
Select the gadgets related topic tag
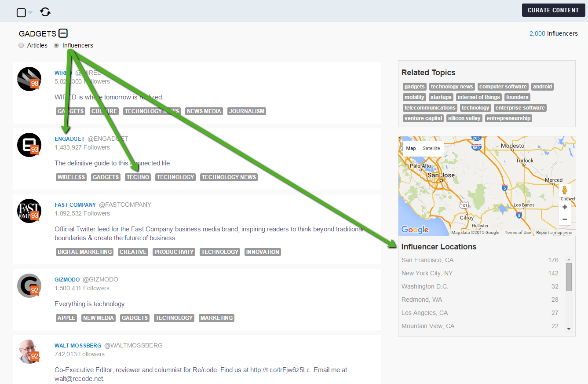415,87
